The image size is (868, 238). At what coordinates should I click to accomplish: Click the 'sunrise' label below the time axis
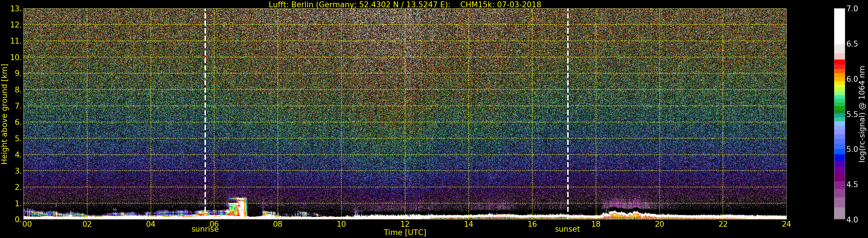[205, 229]
